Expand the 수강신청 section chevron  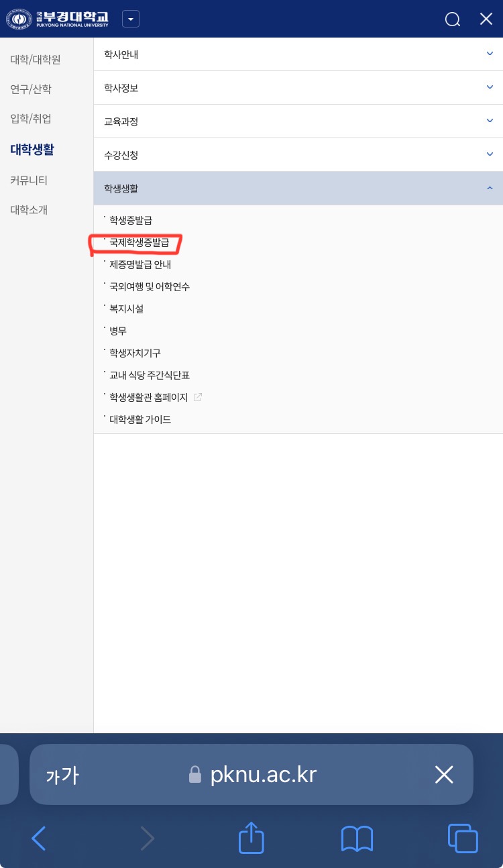tap(490, 154)
